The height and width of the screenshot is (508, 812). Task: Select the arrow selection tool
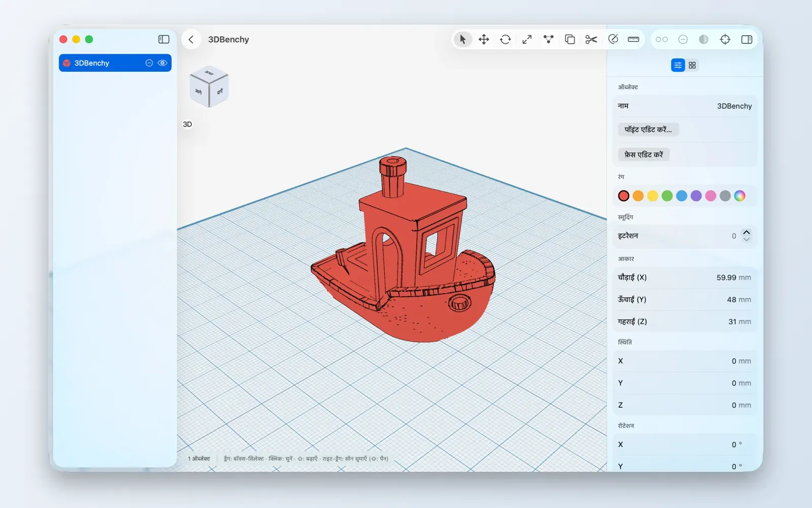462,39
